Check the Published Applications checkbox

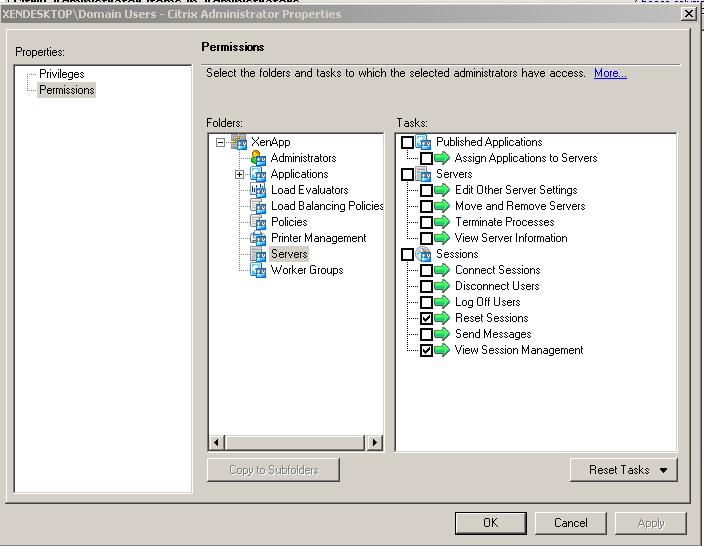(407, 142)
